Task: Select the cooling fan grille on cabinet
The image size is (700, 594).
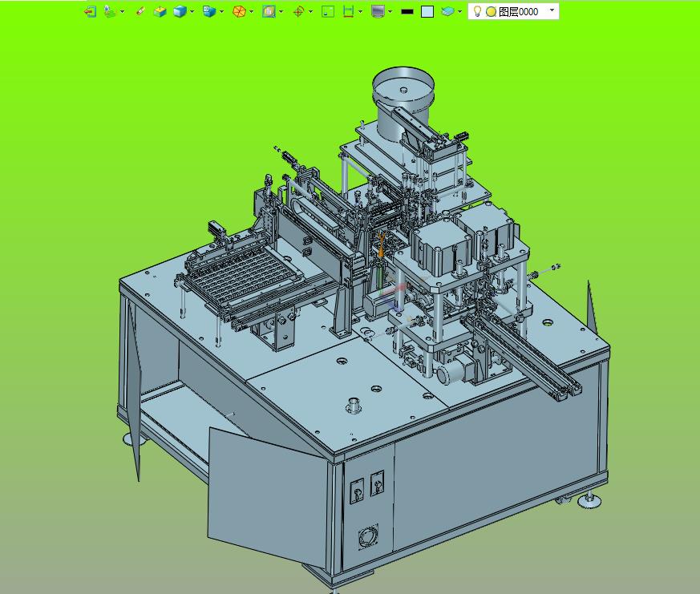Action: pos(369,536)
